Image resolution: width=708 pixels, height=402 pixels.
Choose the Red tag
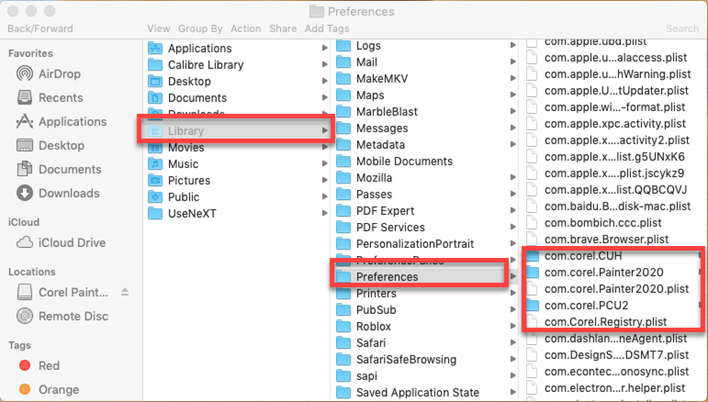[x=39, y=365]
